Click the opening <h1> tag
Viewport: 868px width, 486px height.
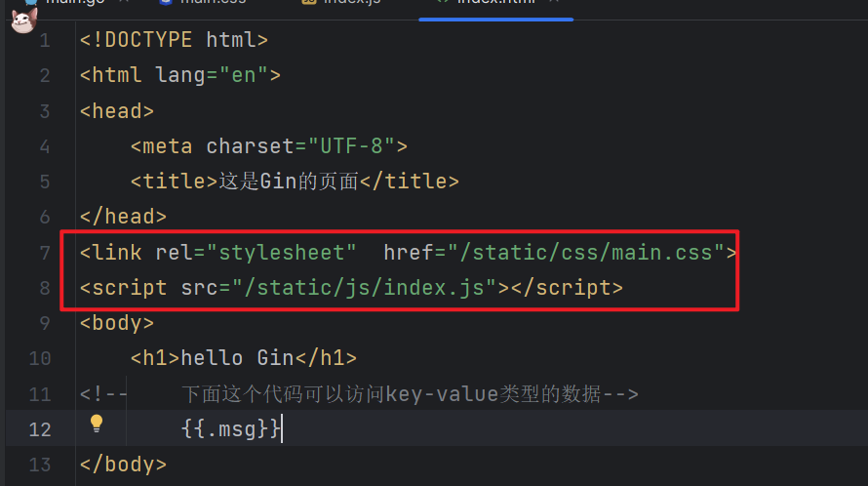click(155, 358)
